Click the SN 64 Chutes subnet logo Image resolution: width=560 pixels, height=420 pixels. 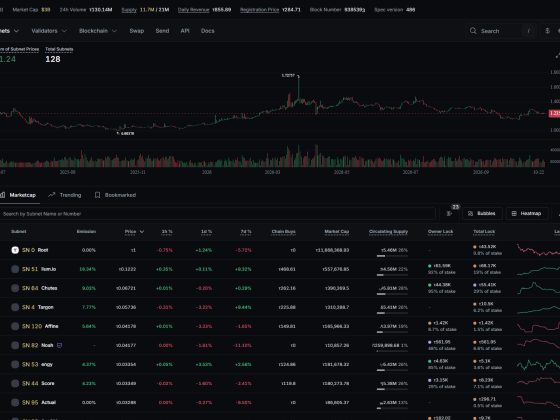(x=15, y=288)
